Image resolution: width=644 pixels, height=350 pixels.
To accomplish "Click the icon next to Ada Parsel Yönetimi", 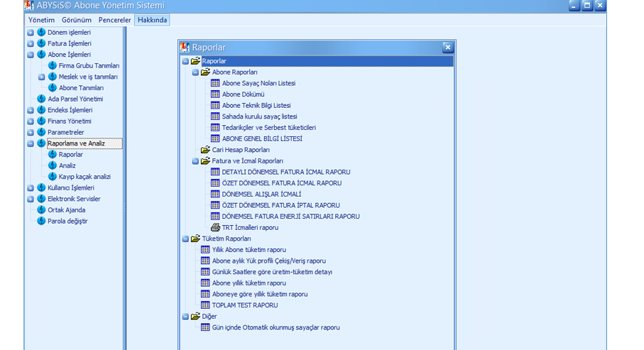I will click(x=41, y=99).
